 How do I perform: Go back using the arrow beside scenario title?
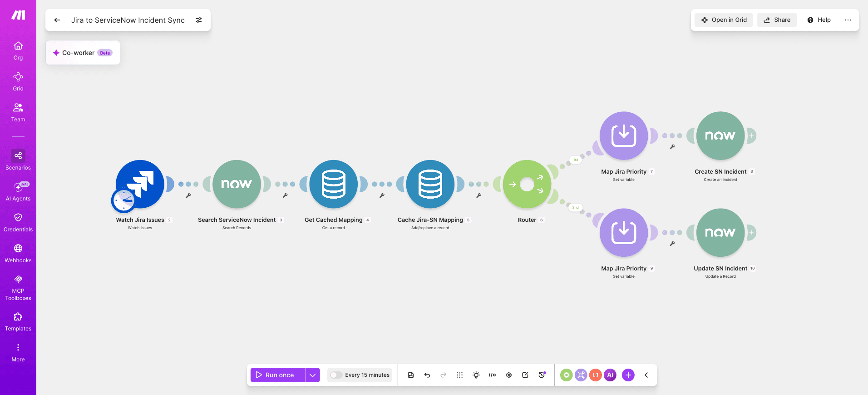pos(57,20)
